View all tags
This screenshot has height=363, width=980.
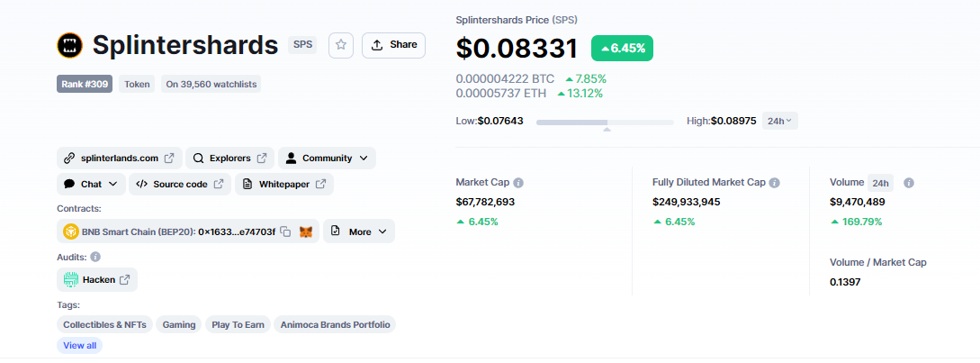click(x=79, y=346)
